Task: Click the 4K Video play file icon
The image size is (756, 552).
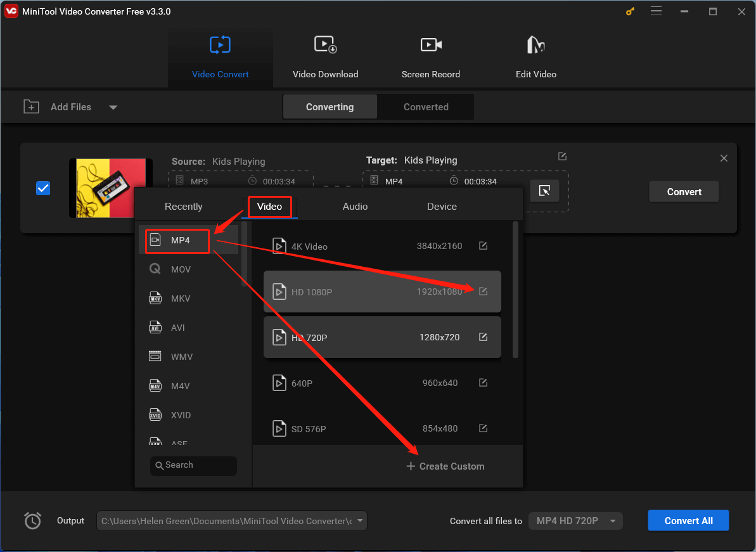Action: pyautogui.click(x=279, y=246)
